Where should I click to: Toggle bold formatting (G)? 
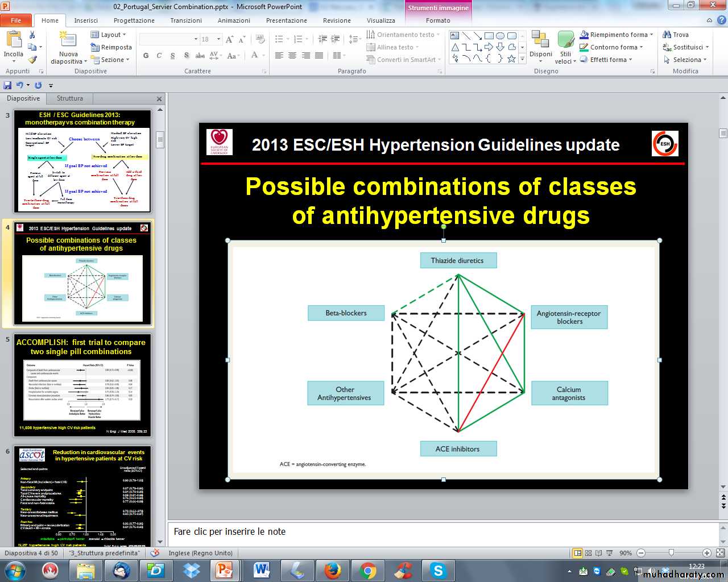146,56
